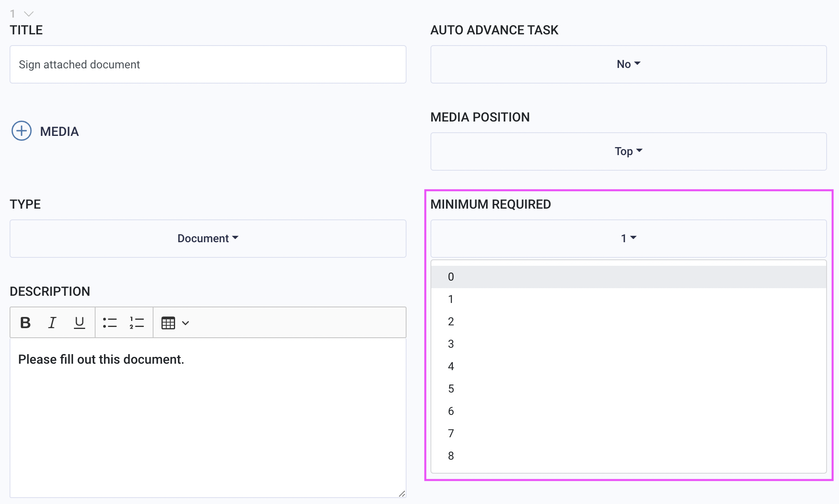The height and width of the screenshot is (504, 839).
Task: Pick 5 in the Minimum Required list
Action: [628, 389]
